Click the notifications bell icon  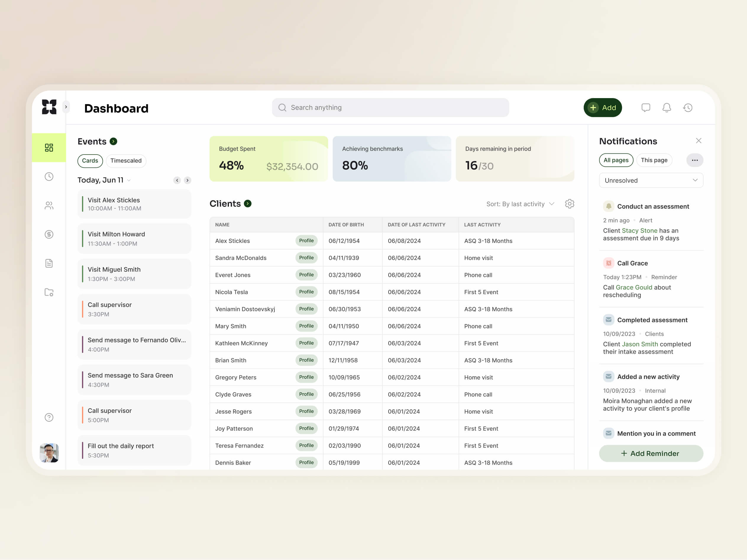click(x=667, y=108)
